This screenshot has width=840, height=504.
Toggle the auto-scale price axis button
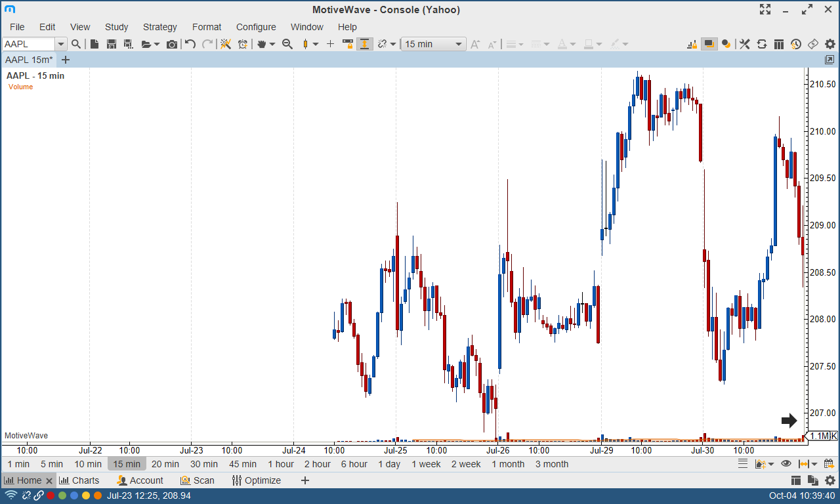[x=365, y=44]
